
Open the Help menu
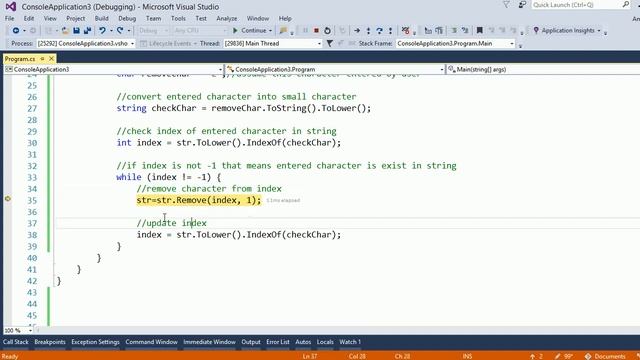tap(285, 18)
